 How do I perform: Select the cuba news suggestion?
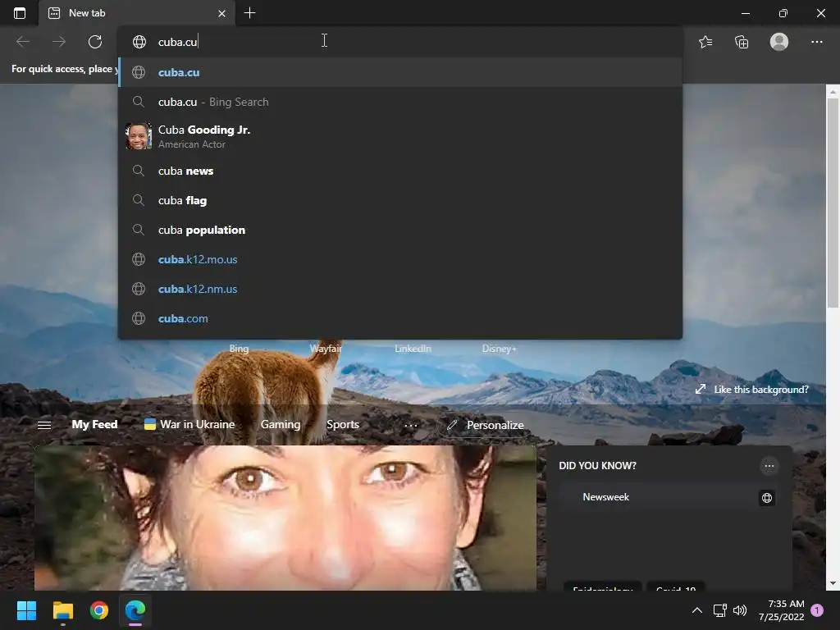[399, 171]
